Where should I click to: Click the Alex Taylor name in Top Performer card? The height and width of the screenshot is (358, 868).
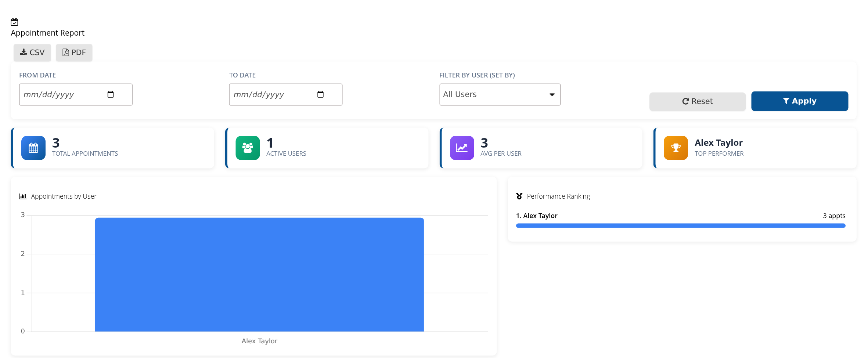(718, 143)
